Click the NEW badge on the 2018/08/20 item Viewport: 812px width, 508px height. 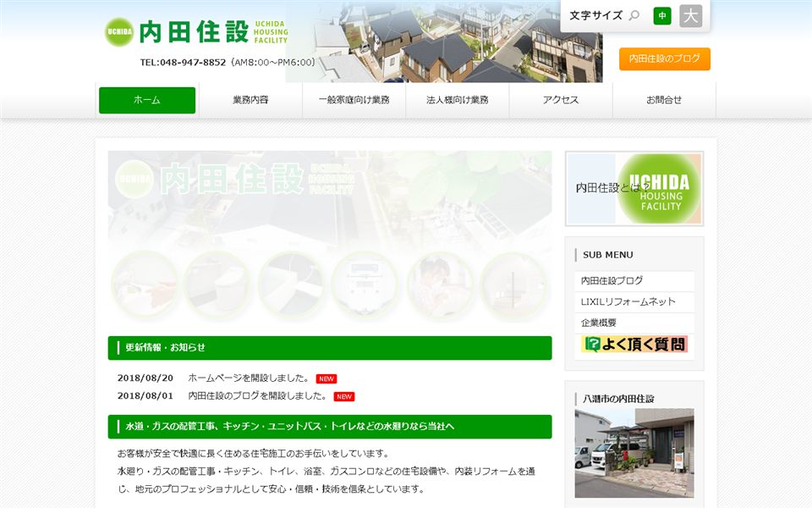[326, 379]
